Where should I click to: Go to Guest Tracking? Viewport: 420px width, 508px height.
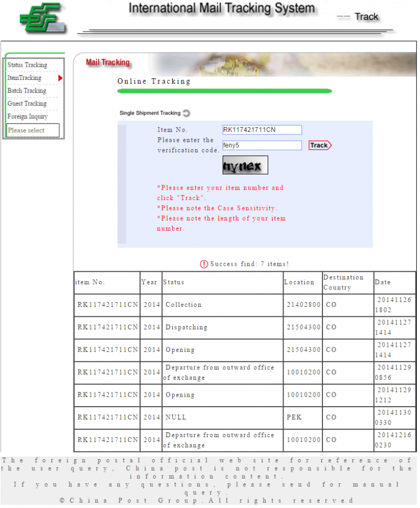[27, 103]
